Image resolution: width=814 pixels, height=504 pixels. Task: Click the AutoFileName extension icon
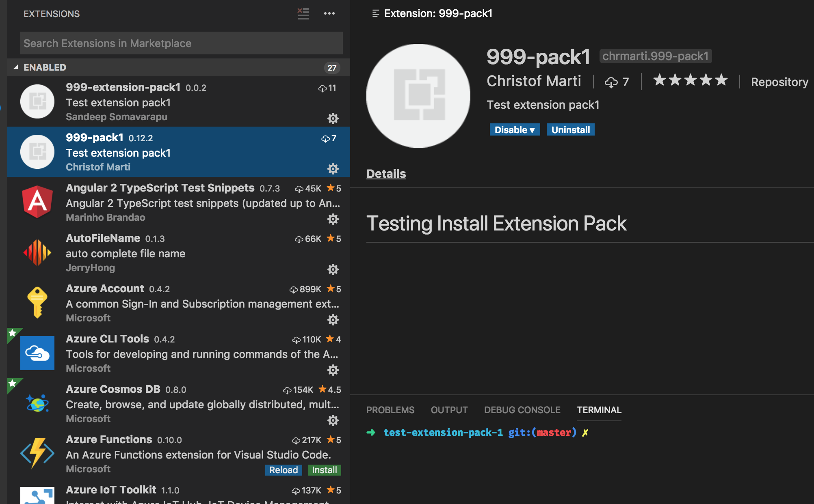click(37, 252)
